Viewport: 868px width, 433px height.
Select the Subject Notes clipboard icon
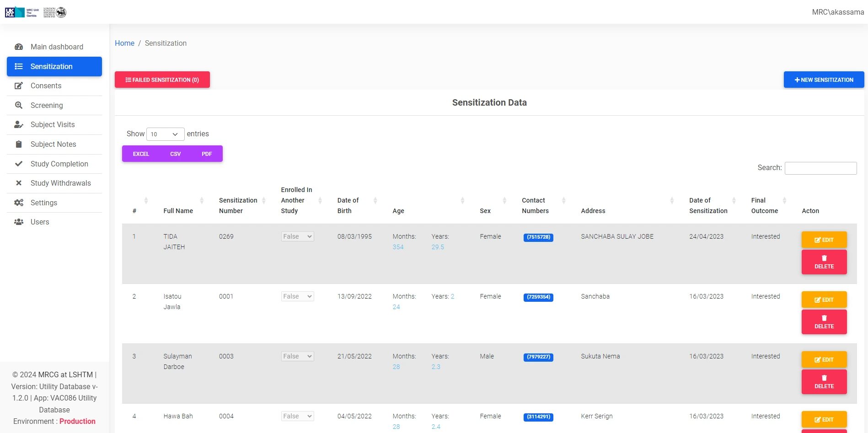pyautogui.click(x=19, y=144)
